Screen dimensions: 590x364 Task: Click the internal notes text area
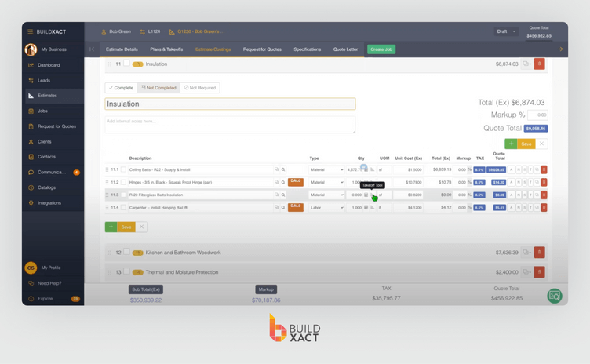231,125
